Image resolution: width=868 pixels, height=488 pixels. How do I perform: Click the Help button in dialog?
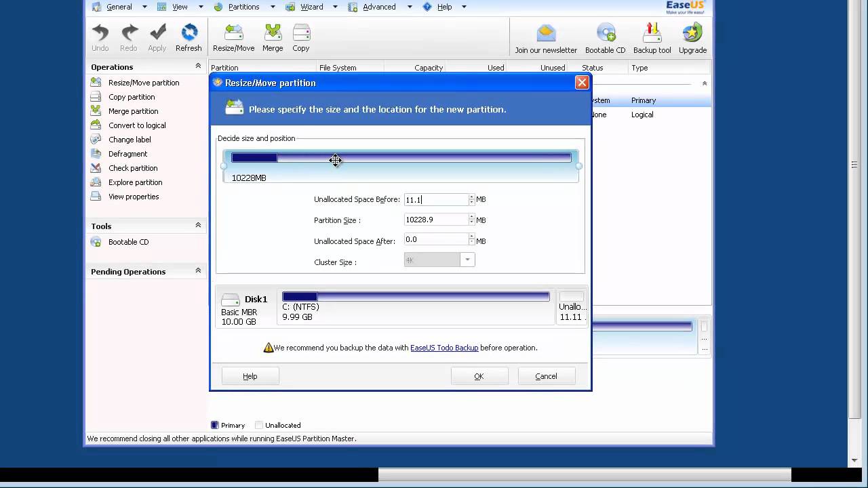(x=250, y=376)
